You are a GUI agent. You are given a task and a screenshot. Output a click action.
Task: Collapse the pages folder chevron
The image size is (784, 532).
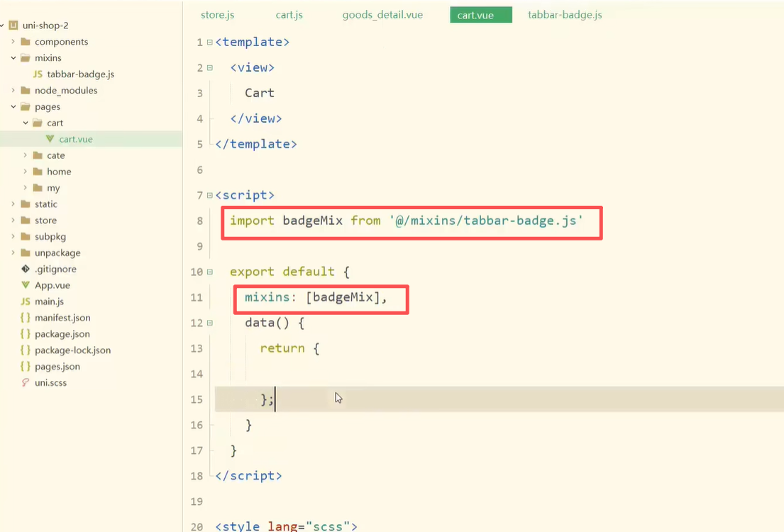coord(13,106)
